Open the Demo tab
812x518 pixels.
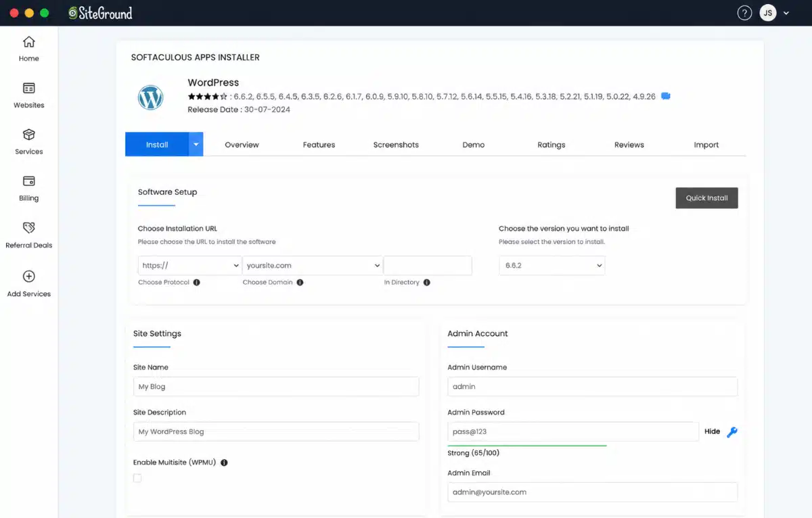coord(474,145)
